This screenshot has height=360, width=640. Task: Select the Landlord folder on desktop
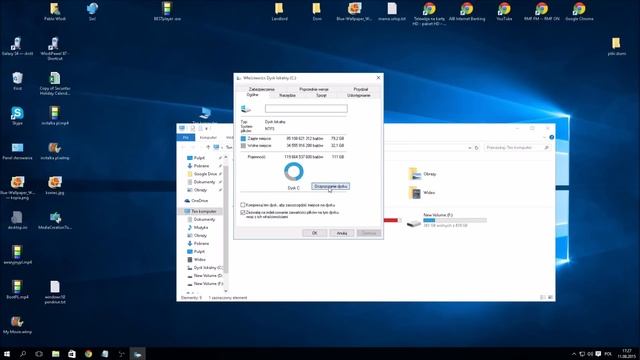point(279,11)
